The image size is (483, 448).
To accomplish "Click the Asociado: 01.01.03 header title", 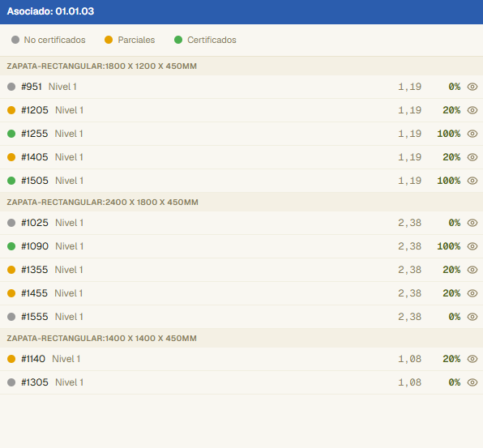I will click(50, 11).
